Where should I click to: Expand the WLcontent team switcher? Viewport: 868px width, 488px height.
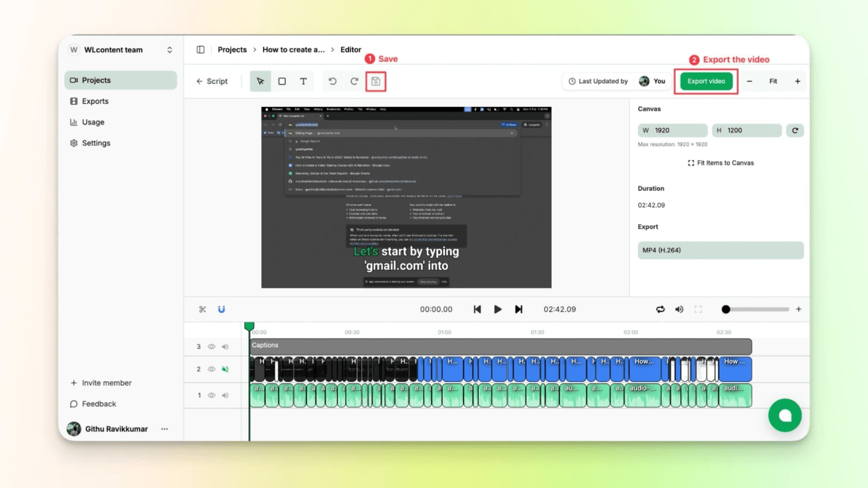pos(170,50)
